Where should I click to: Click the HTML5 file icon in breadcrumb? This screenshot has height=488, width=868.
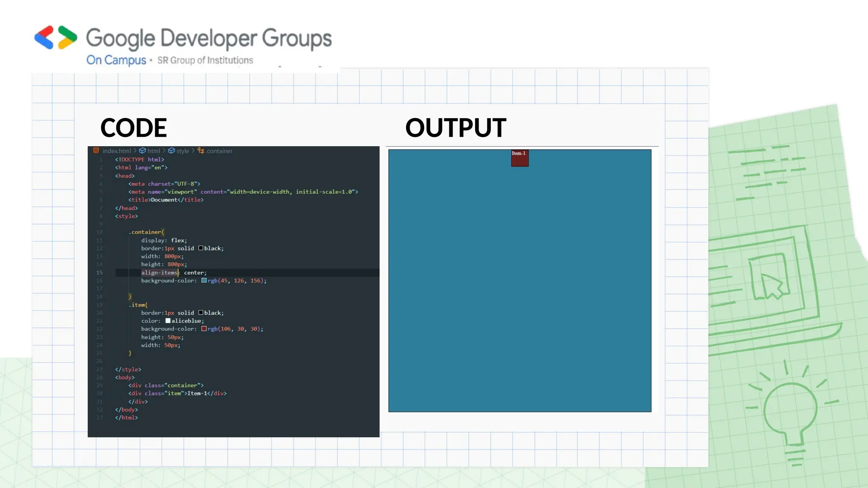click(x=96, y=150)
